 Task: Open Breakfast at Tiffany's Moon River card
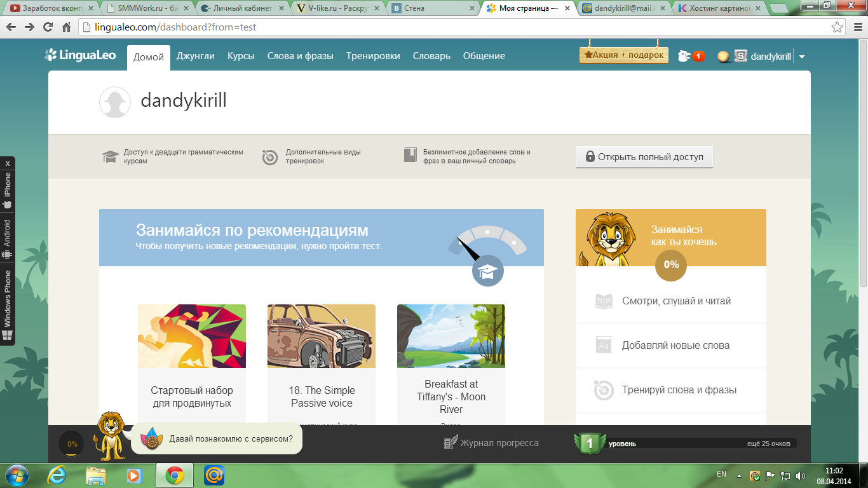click(x=451, y=364)
